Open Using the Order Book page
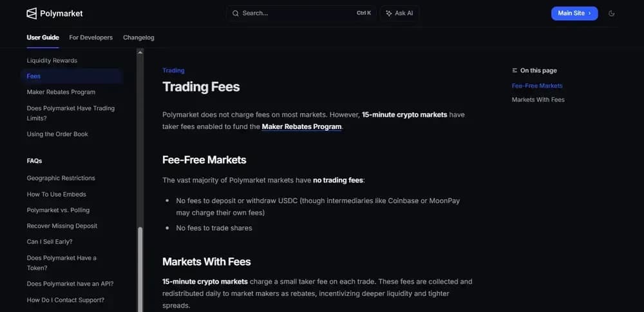 57,134
